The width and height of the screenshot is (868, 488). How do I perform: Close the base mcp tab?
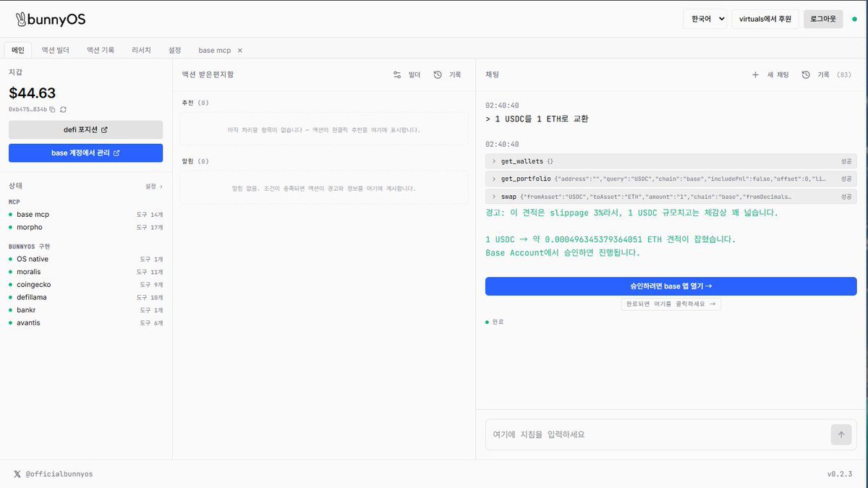point(240,51)
